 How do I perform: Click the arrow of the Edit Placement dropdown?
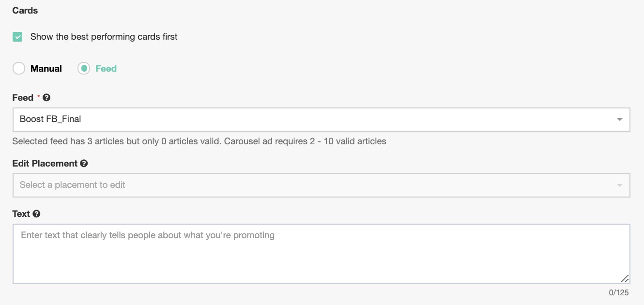[x=619, y=185]
